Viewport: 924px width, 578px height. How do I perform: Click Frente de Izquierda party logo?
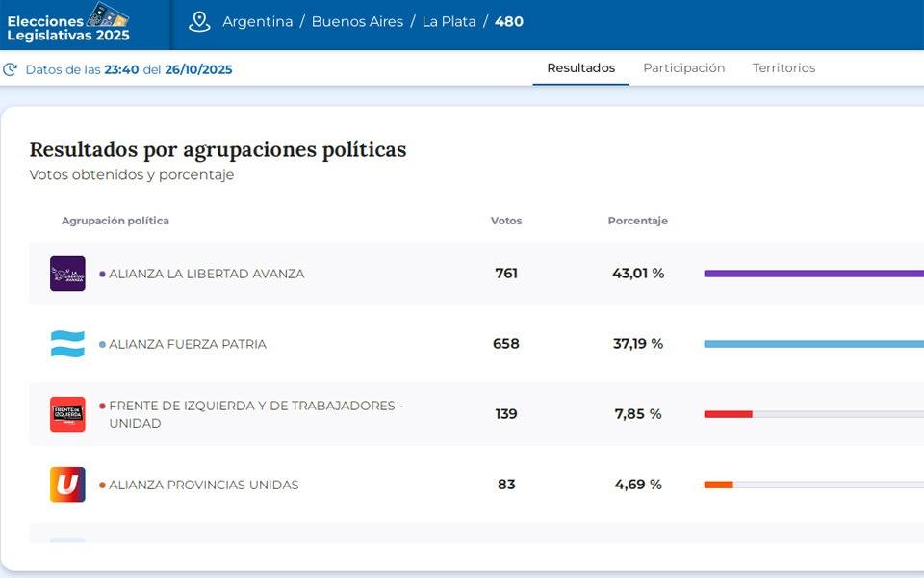67,414
